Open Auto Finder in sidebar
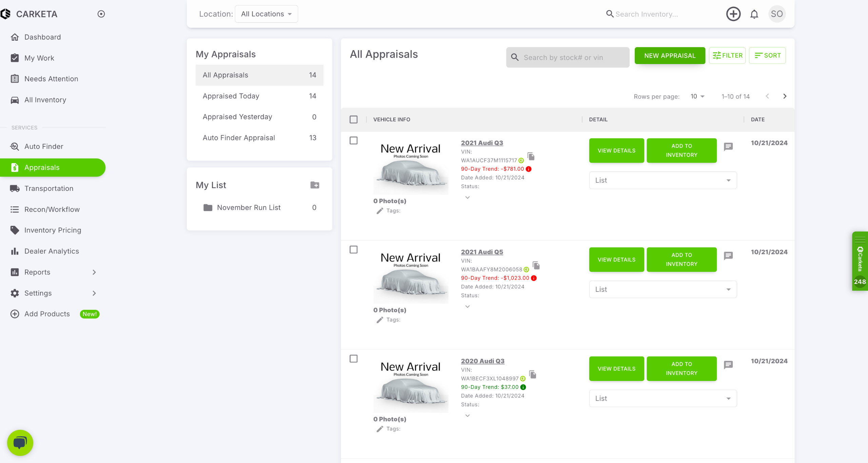Image resolution: width=868 pixels, height=463 pixels. (44, 146)
